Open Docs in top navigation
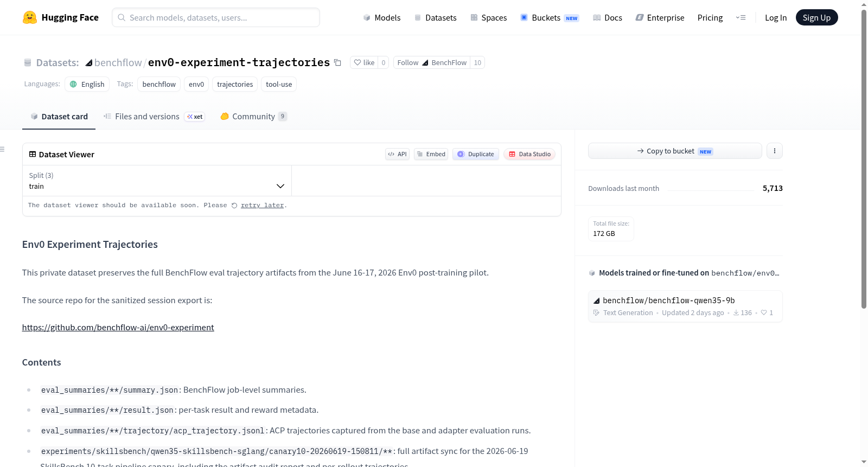The width and height of the screenshot is (868, 467). tap(608, 17)
